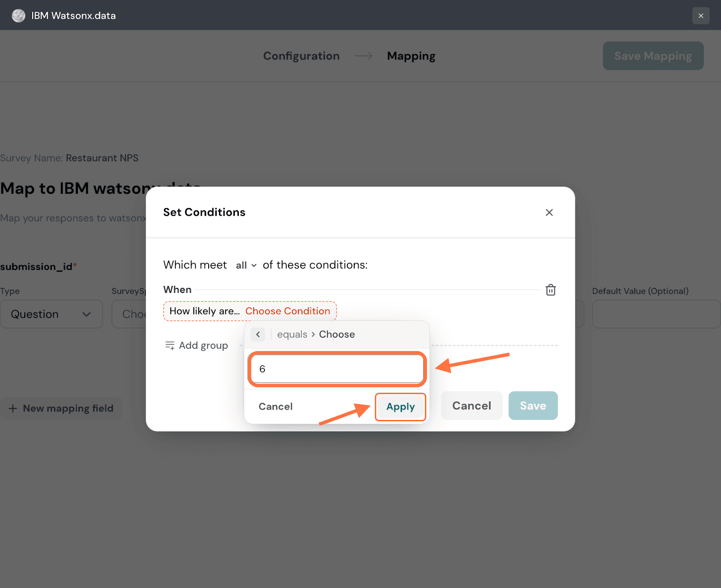Click the trash icon to delete condition

click(550, 290)
